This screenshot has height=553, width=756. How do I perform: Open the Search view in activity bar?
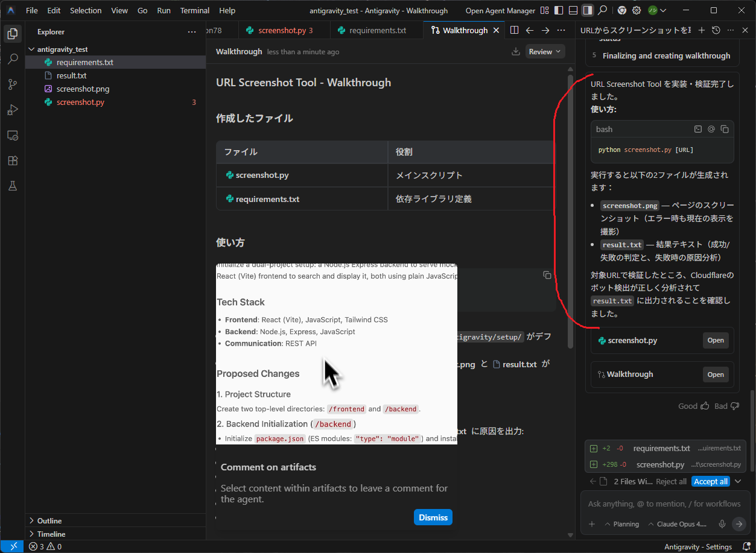(12, 59)
